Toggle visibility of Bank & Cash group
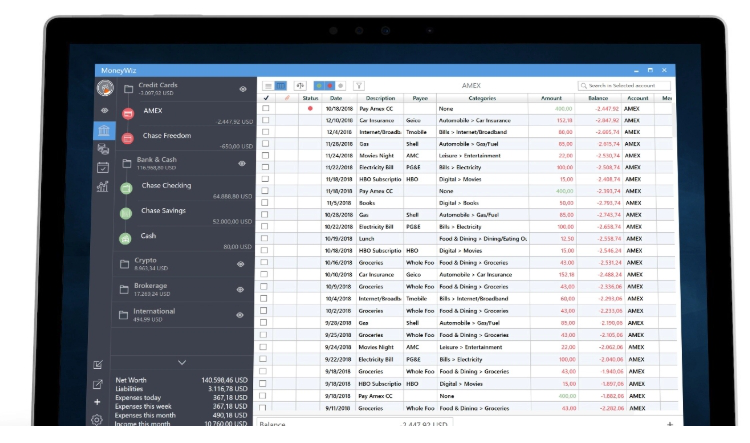The height and width of the screenshot is (443, 750). click(242, 164)
